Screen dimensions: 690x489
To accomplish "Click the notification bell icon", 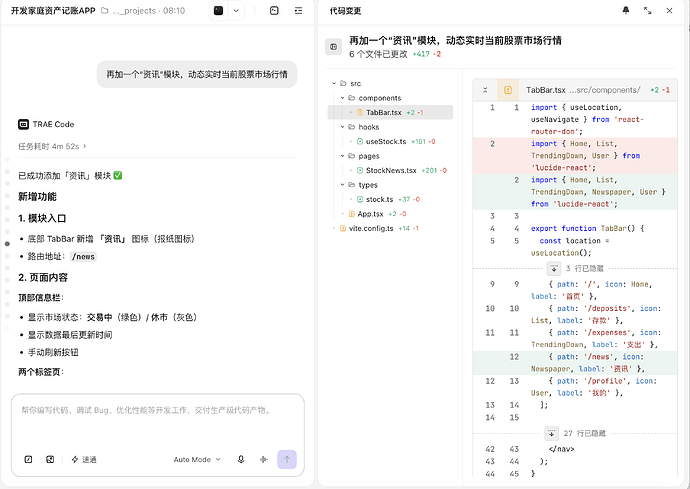I will coord(626,11).
